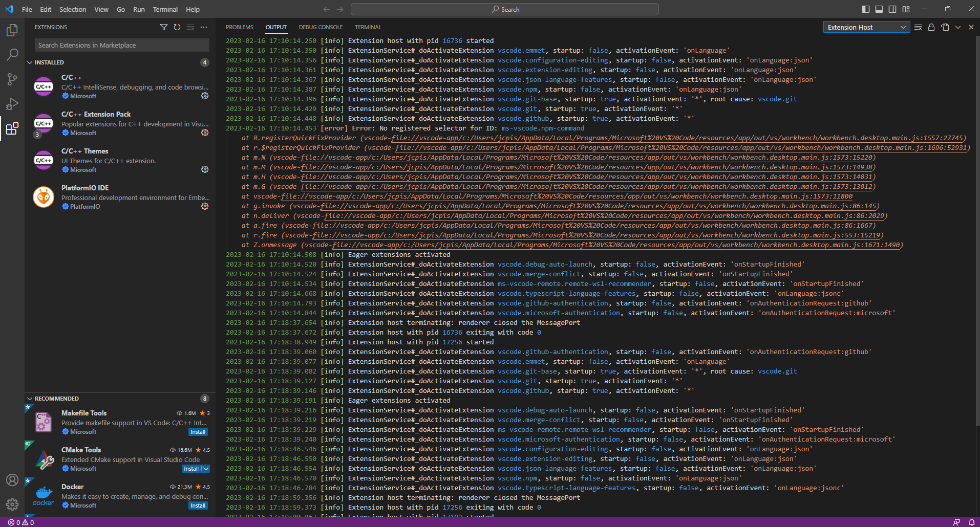Select the PlatformIO IDE extension entry

pos(120,197)
